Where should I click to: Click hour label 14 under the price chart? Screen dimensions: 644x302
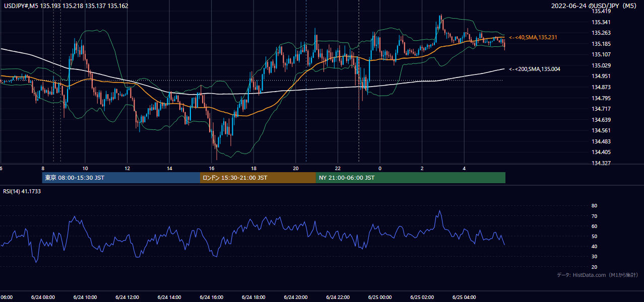point(170,168)
